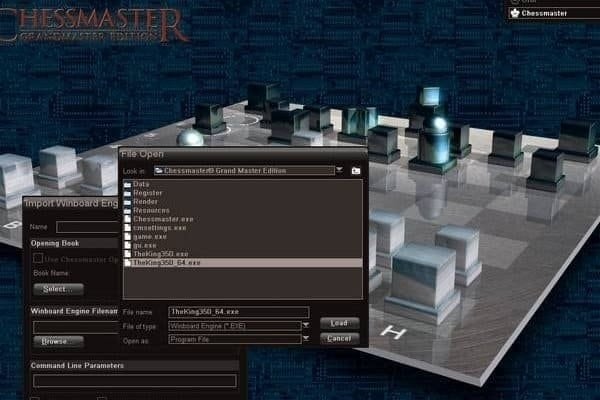Image resolution: width=600 pixels, height=400 pixels.
Task: Expand the Open as dropdown
Action: [x=304, y=339]
